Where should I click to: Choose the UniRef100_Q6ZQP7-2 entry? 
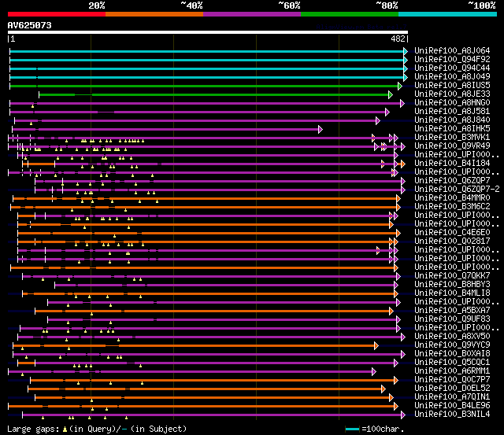click(x=457, y=190)
